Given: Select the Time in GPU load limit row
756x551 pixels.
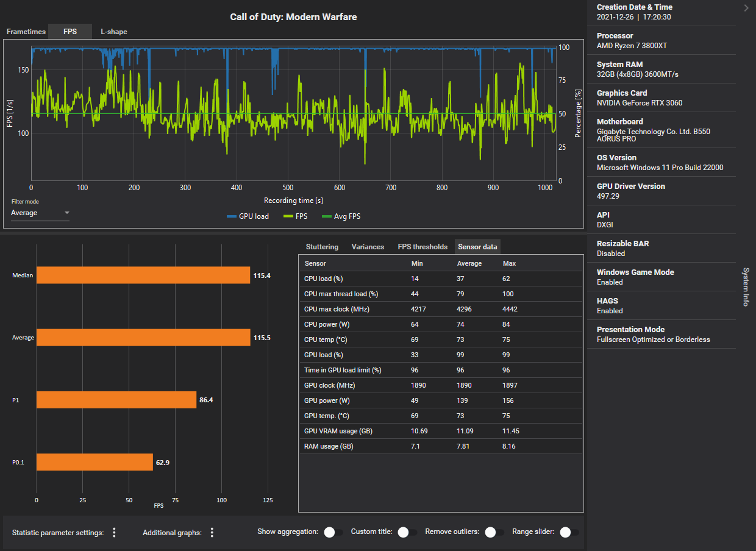Looking at the screenshot, I should 441,370.
